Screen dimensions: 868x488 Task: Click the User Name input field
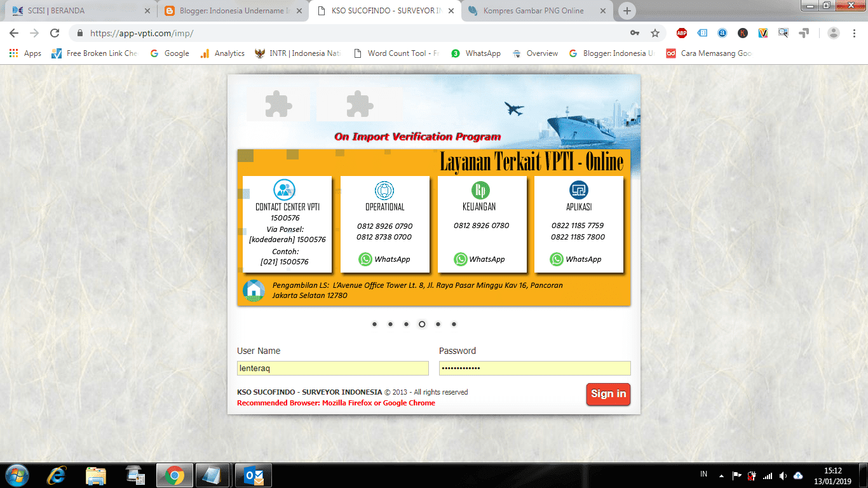point(333,368)
